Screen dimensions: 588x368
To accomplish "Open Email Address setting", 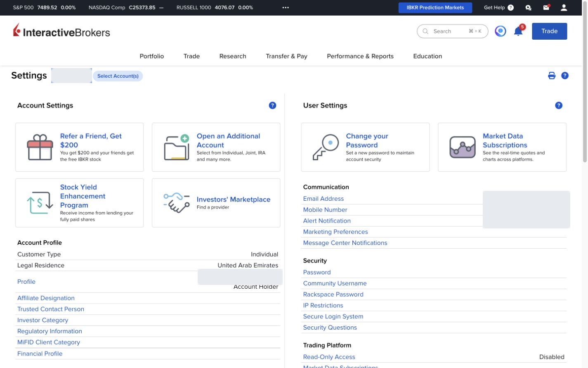I will coord(324,199).
